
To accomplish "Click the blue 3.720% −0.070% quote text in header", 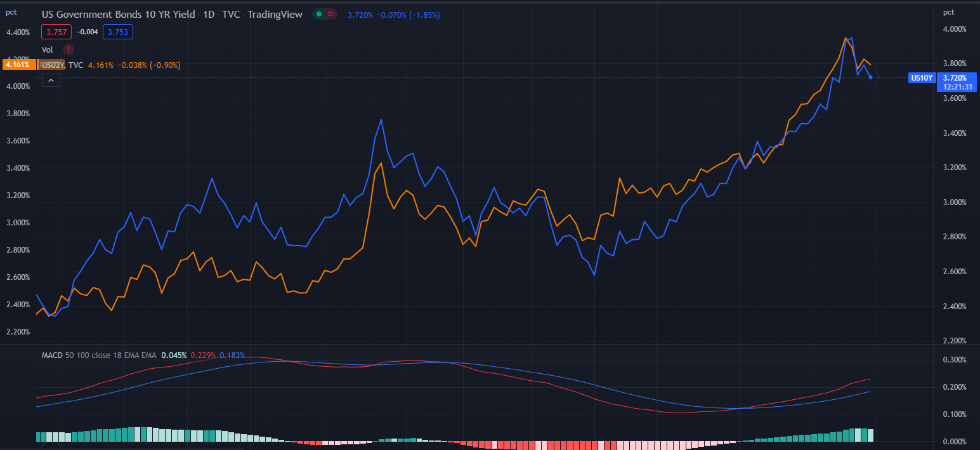I will pos(393,14).
